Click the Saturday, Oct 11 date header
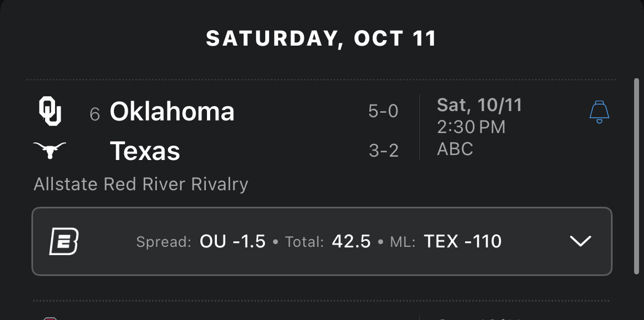 321,38
